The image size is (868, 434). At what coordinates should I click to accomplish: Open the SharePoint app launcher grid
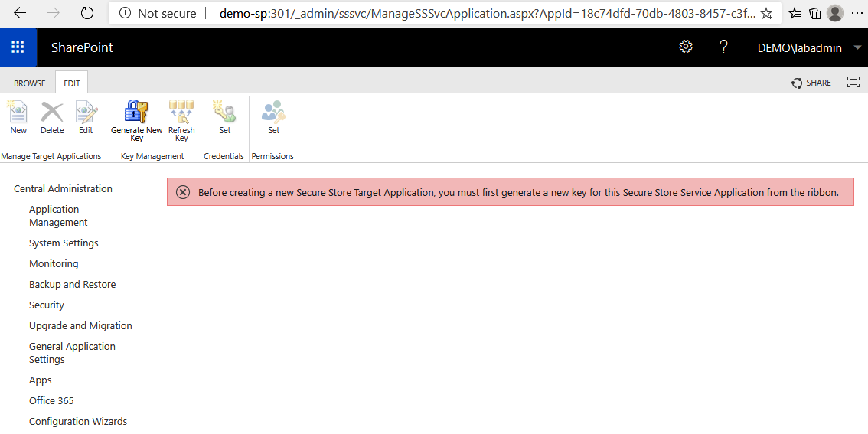[x=18, y=47]
